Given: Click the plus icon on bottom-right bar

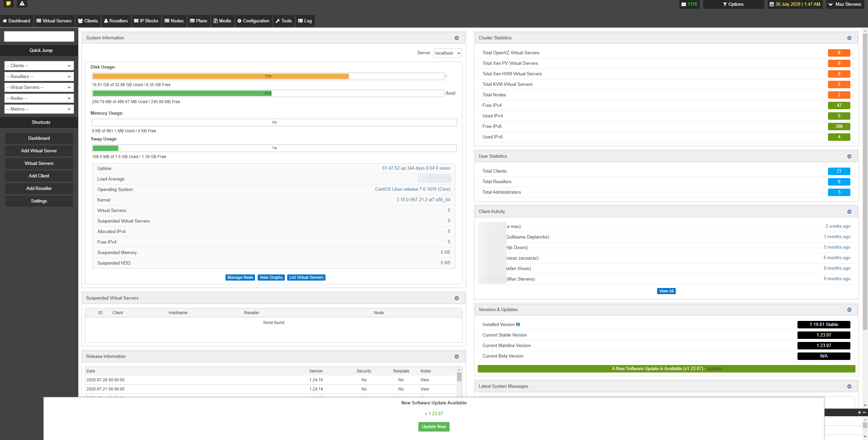Looking at the screenshot, I should point(859,413).
